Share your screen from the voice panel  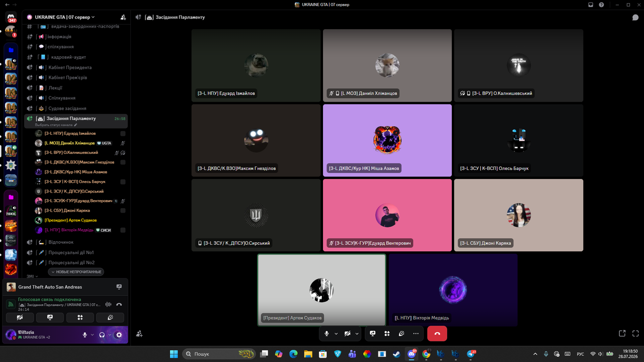point(50,317)
